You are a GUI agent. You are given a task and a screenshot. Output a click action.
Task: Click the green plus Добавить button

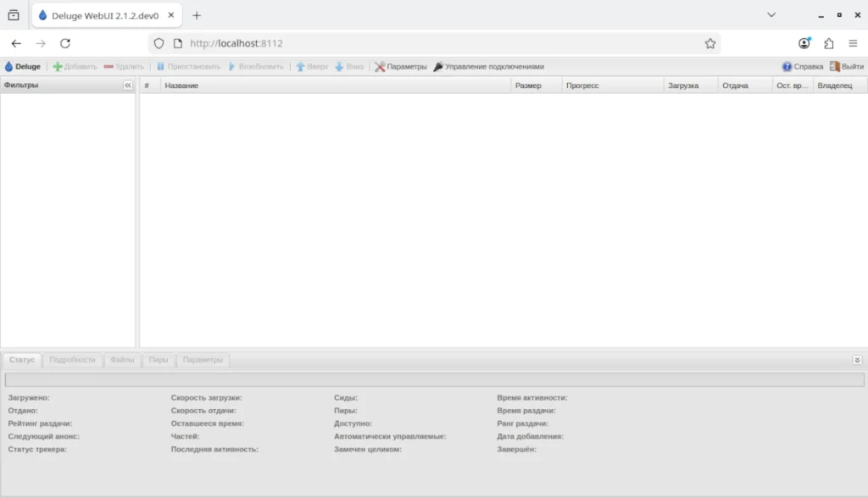(x=75, y=66)
